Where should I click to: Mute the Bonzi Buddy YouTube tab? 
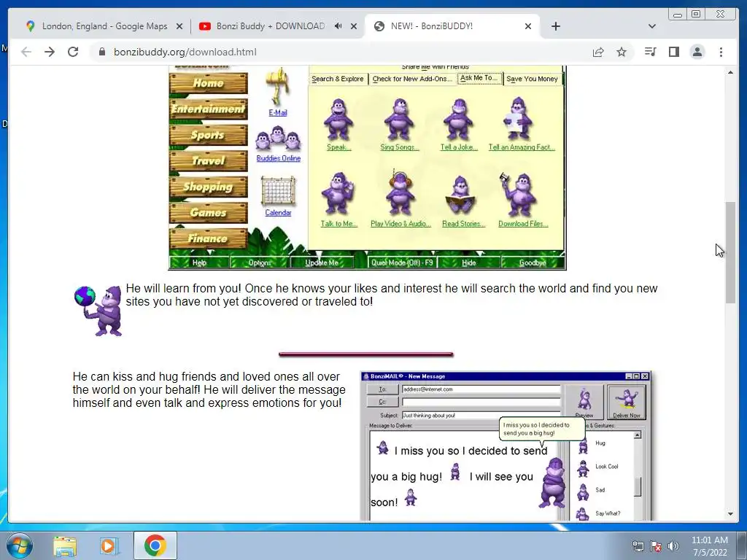[338, 26]
